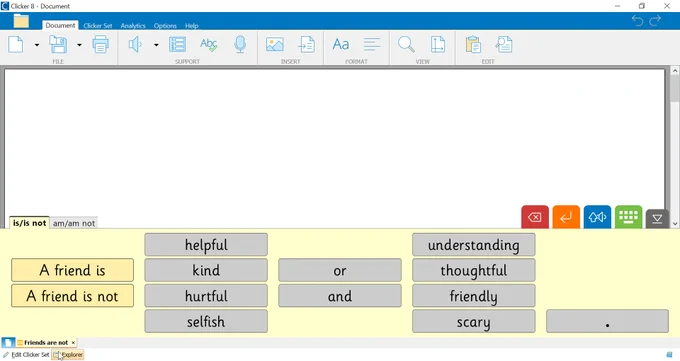Click the bottom-right status icon
The width and height of the screenshot is (680, 361).
(x=670, y=355)
